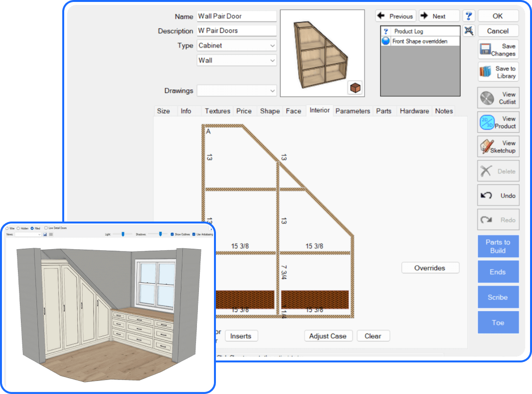Open View Cutlist saw blade button

[x=498, y=98]
